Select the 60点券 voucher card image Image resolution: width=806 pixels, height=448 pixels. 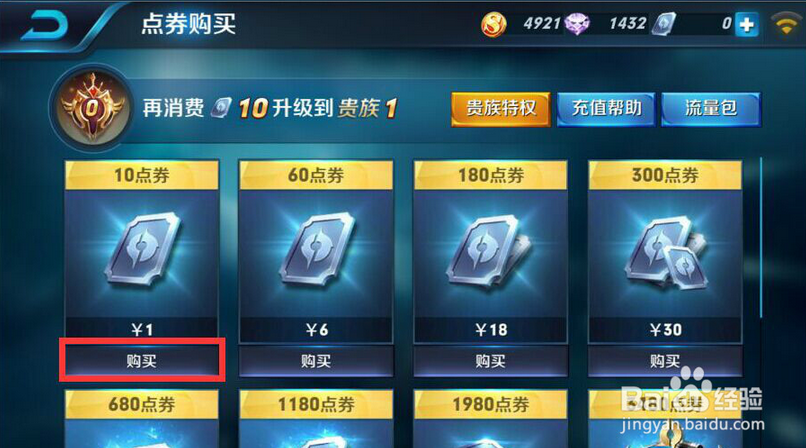click(317, 252)
